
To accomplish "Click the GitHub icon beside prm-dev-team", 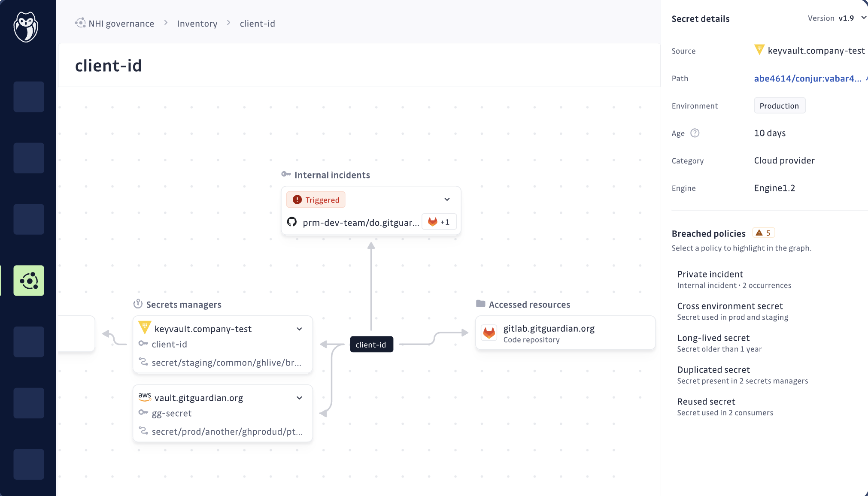I will point(292,222).
